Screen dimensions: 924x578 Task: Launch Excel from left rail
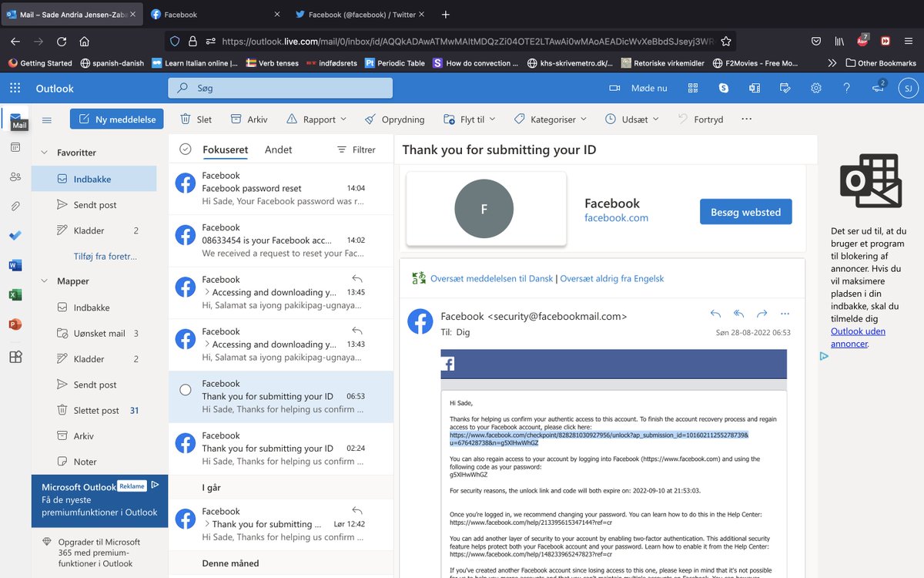(15, 294)
